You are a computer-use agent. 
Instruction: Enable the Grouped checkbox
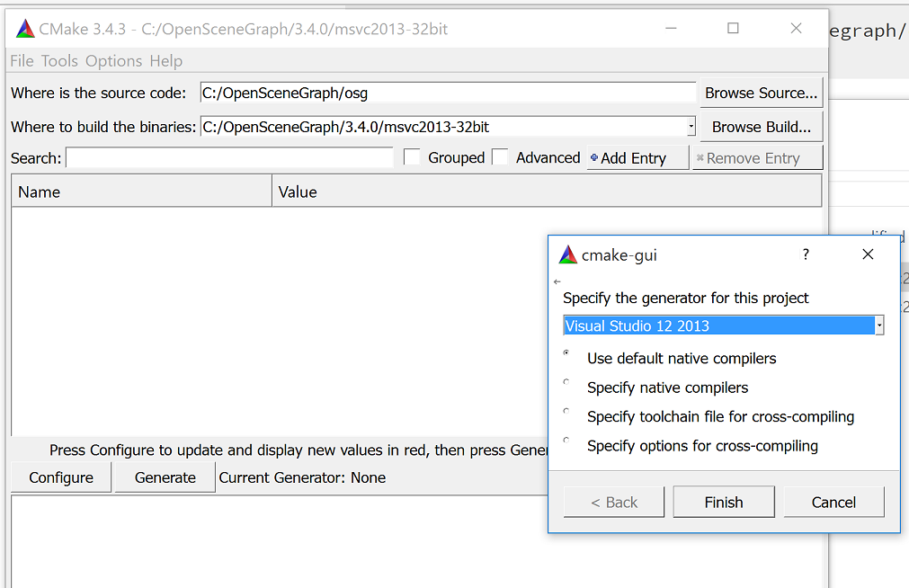tap(412, 157)
